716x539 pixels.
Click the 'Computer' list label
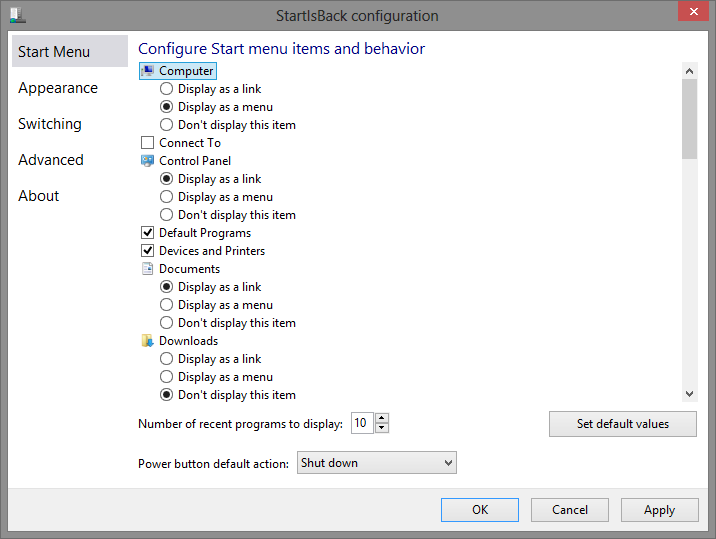(186, 71)
